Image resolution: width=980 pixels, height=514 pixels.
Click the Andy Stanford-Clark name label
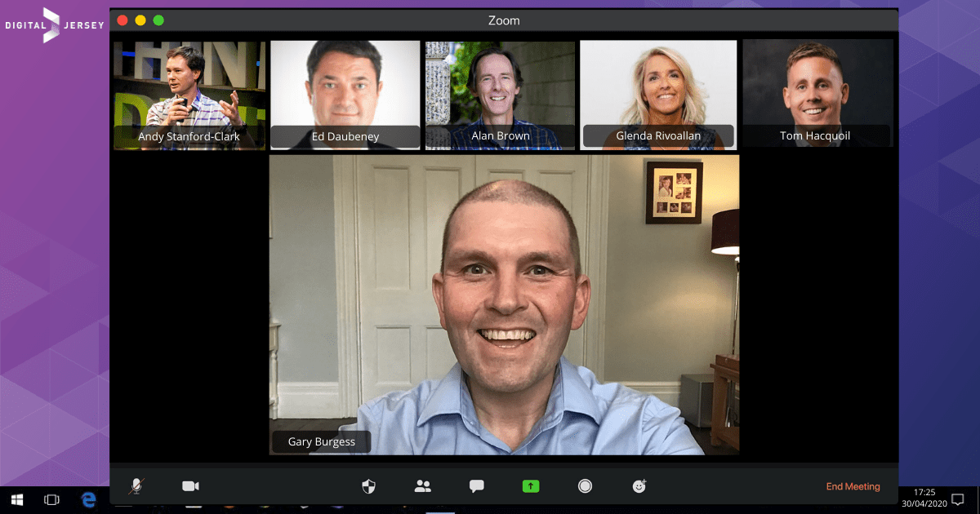189,136
